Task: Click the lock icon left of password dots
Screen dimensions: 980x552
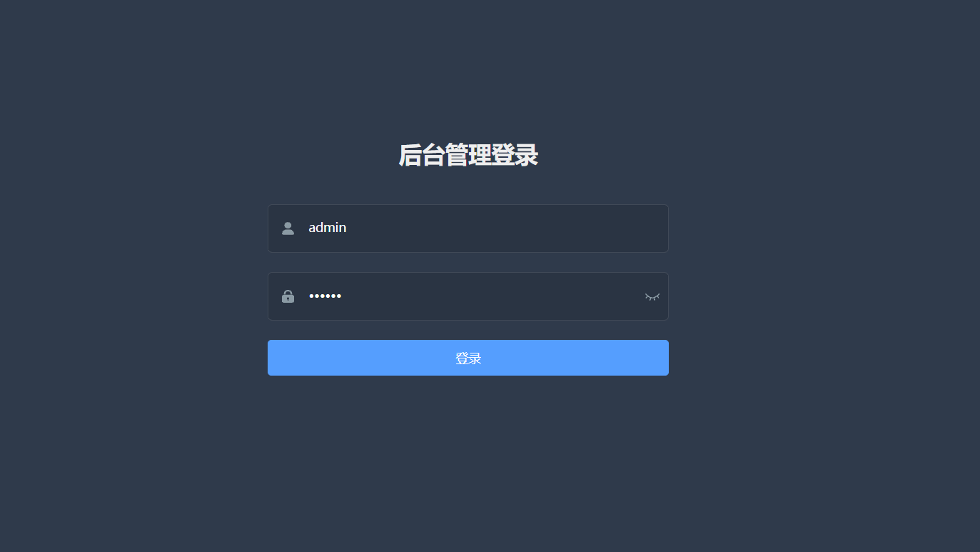Action: 288,296
